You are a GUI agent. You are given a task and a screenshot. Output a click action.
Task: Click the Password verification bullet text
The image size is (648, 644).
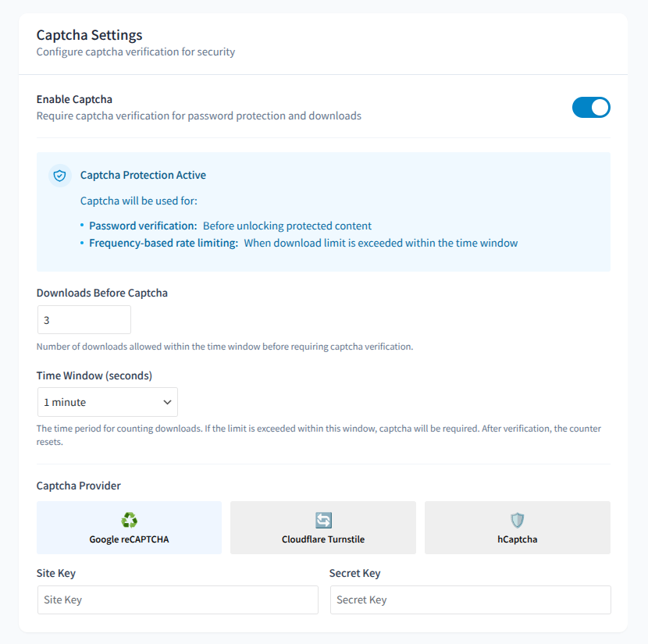coord(143,226)
